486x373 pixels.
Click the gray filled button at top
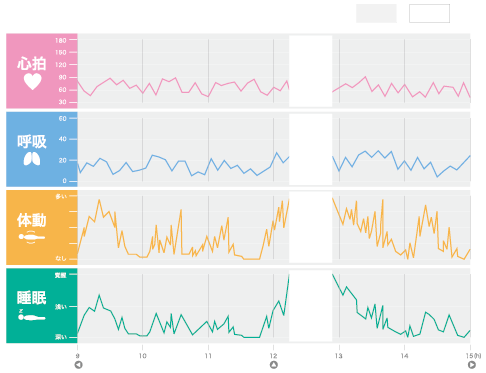(x=376, y=13)
